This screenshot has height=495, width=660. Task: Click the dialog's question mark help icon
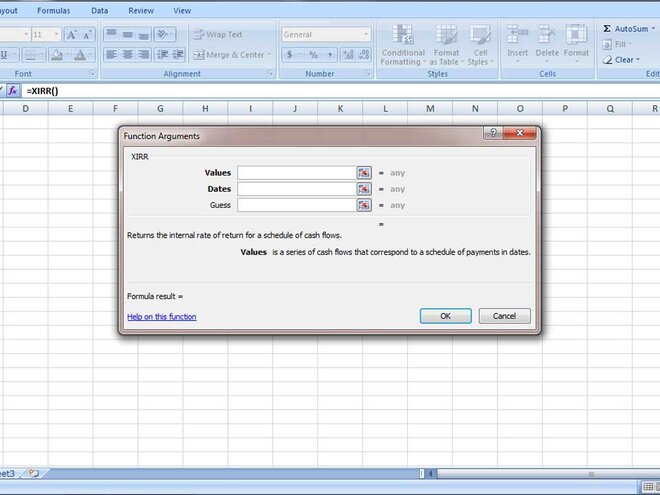[494, 133]
